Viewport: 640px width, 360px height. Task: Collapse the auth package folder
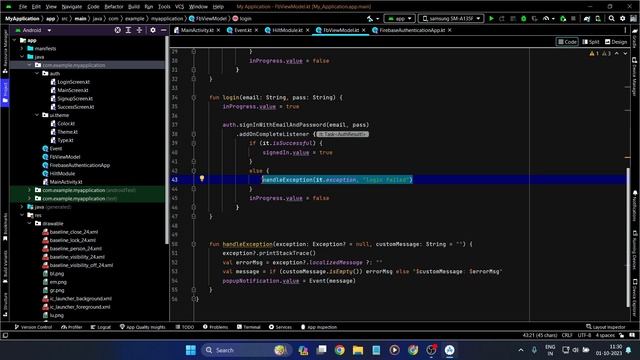(37, 73)
